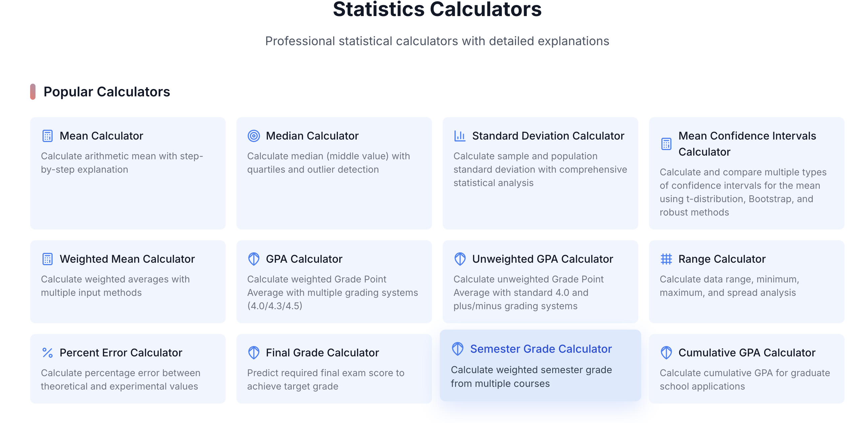
Task: Select the Range Calculator card
Action: click(x=747, y=282)
